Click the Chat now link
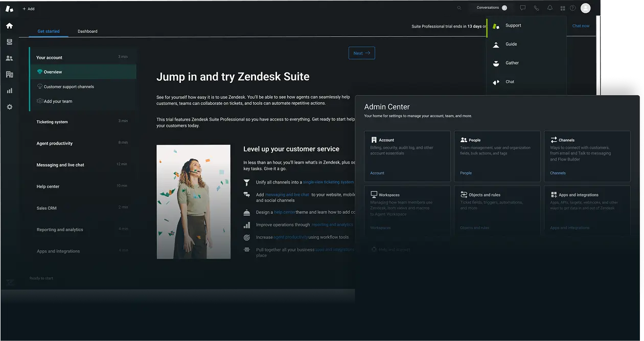Image resolution: width=644 pixels, height=341 pixels. pyautogui.click(x=581, y=26)
